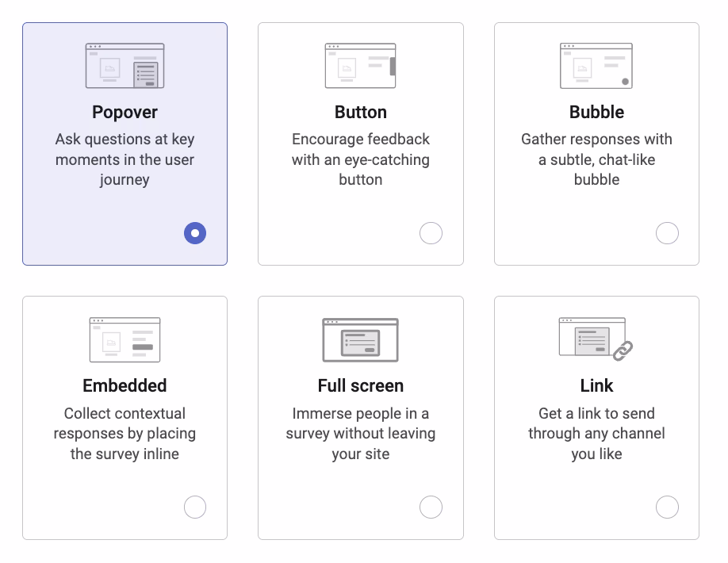Click the Popover browser illustration

click(125, 65)
